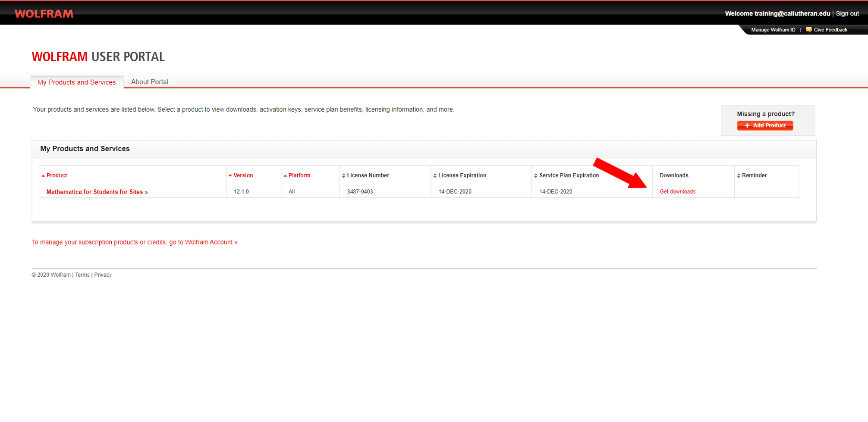
Task: Click the Wolfram logo in header
Action: point(44,14)
